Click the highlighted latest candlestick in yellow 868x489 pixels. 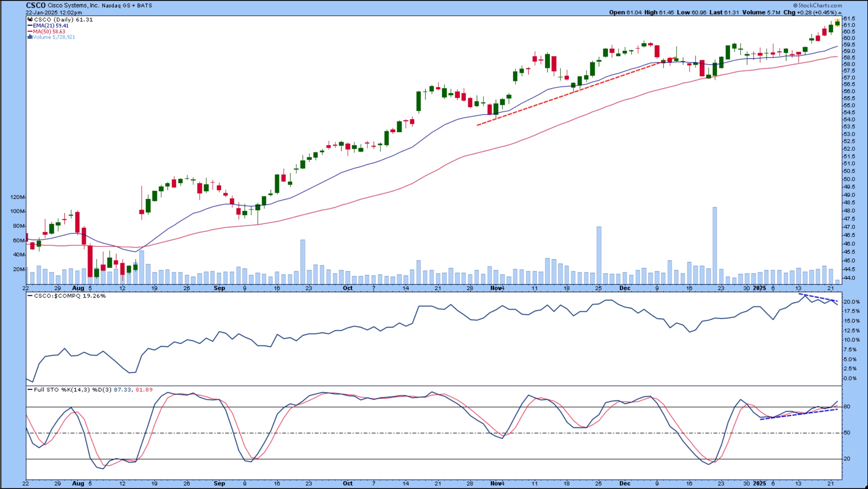click(837, 23)
